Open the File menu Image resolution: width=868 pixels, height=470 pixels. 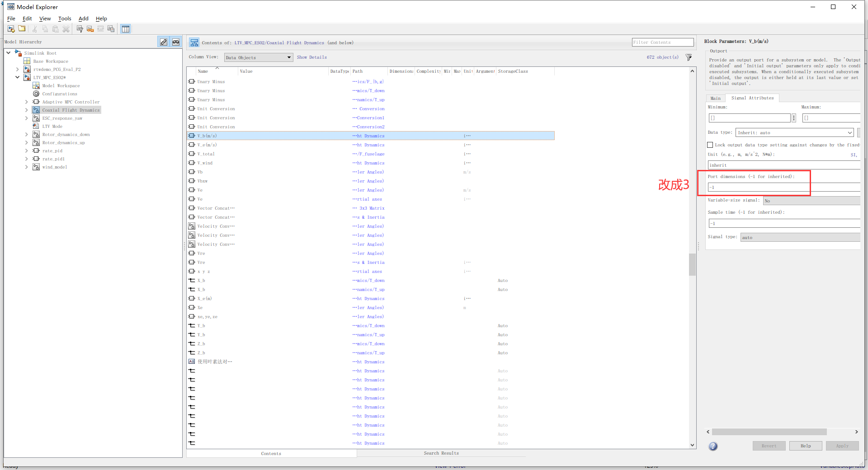pyautogui.click(x=11, y=19)
